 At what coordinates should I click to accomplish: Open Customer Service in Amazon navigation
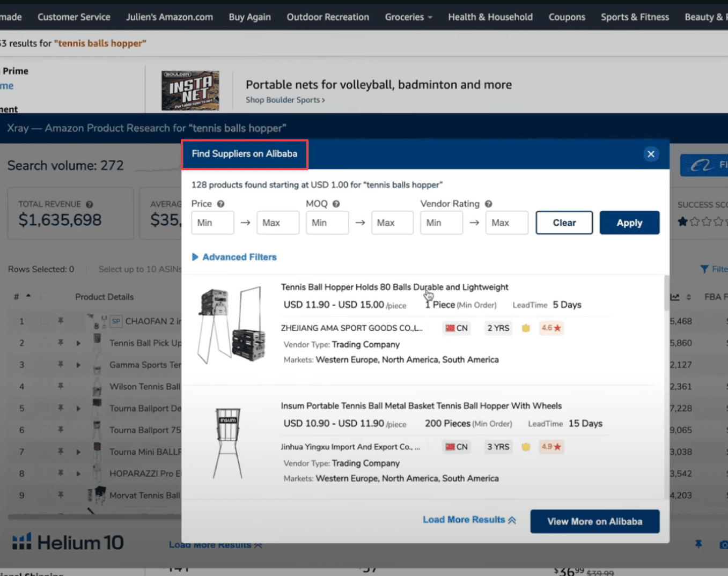click(74, 17)
